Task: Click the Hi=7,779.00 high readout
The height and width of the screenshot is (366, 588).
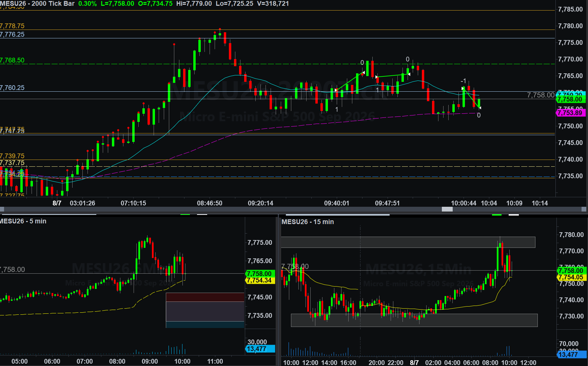Action: pyautogui.click(x=194, y=4)
